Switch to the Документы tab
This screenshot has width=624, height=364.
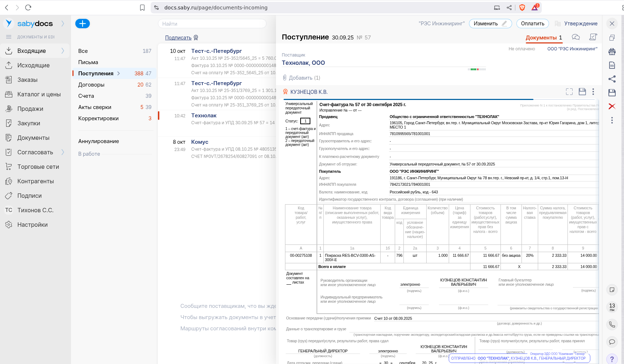click(x=541, y=38)
